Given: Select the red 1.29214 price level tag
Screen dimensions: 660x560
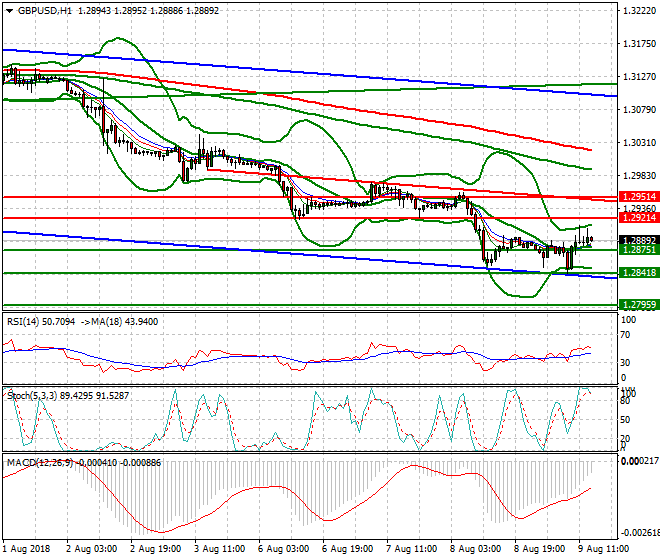Looking at the screenshot, I should (x=637, y=217).
